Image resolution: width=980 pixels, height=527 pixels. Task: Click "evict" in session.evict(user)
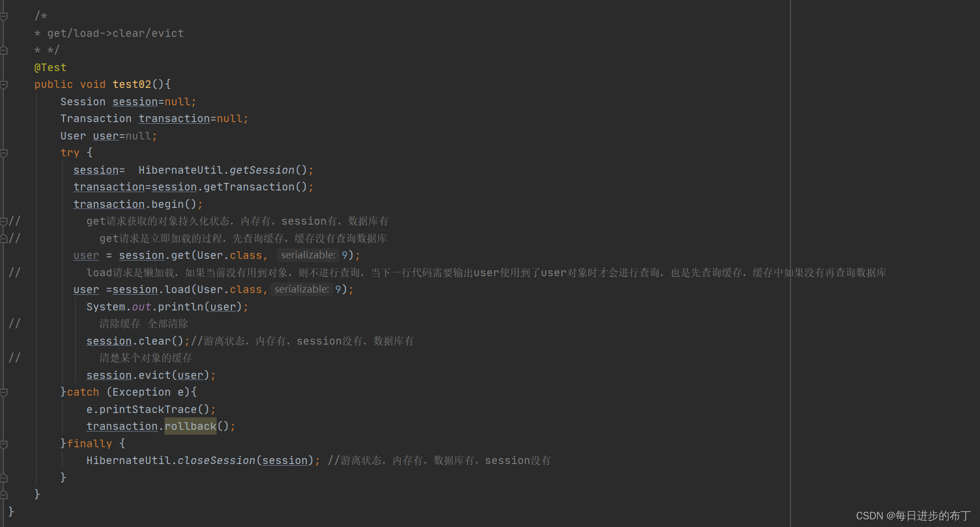pyautogui.click(x=155, y=375)
